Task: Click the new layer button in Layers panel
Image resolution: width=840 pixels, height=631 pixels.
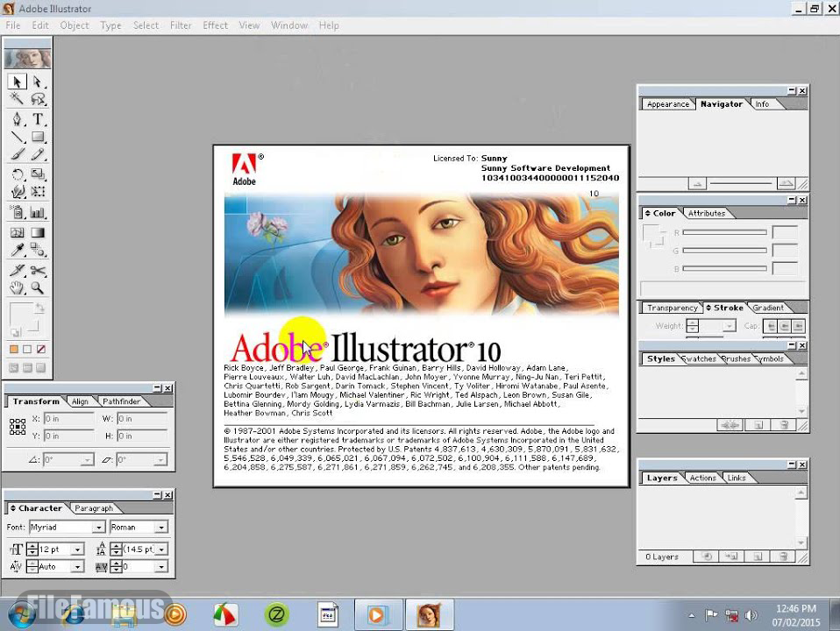Action: 758,557
